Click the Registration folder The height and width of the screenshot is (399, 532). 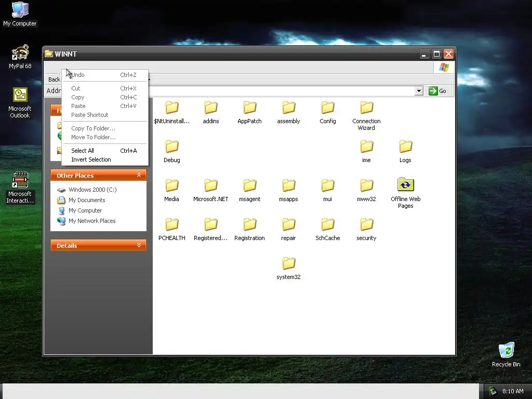[250, 229]
